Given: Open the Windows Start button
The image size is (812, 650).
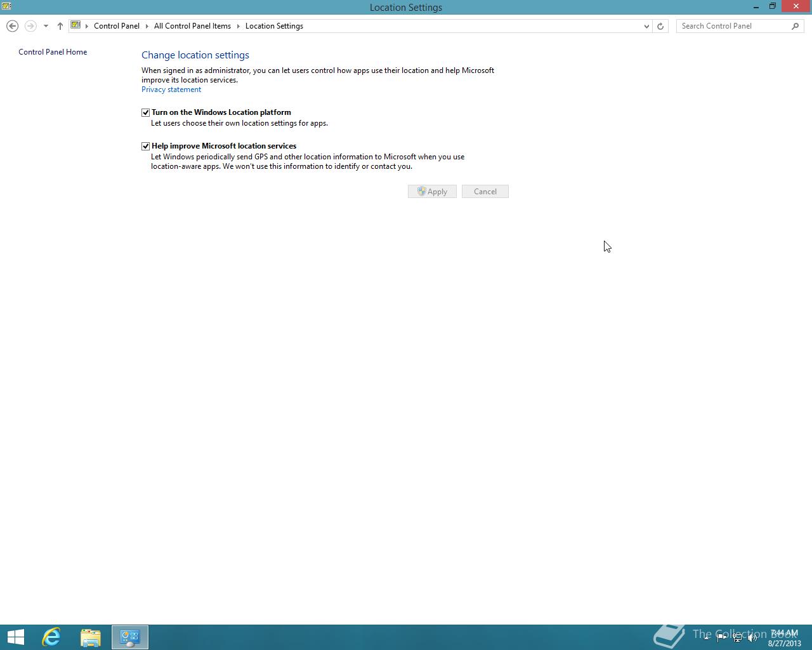Looking at the screenshot, I should [x=15, y=637].
